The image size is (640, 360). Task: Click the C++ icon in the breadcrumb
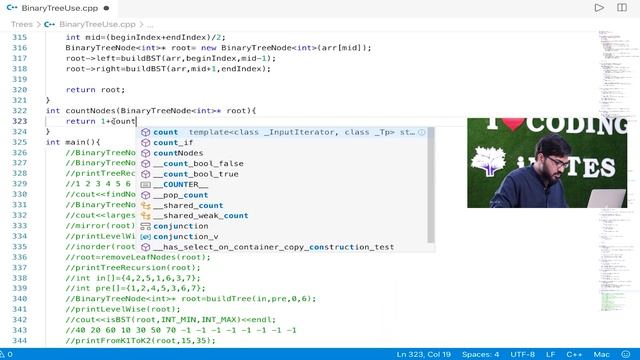[x=49, y=24]
